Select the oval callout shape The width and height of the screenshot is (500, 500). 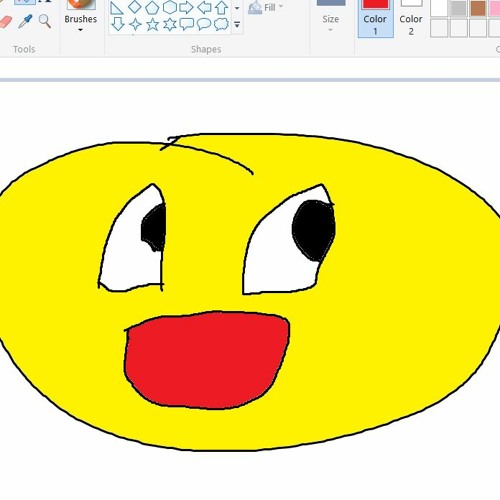pos(204,24)
